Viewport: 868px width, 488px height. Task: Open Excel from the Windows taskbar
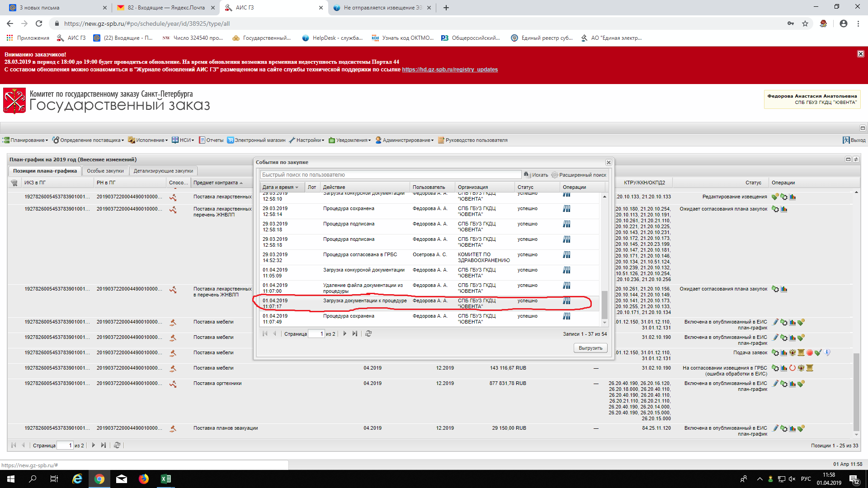tap(166, 479)
